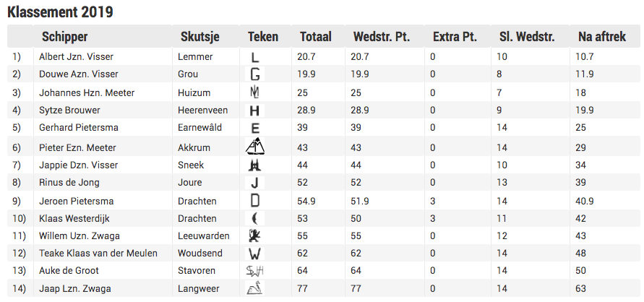Click the Grou 'G' sail emblem icon
This screenshot has height=302, width=644.
click(255, 74)
